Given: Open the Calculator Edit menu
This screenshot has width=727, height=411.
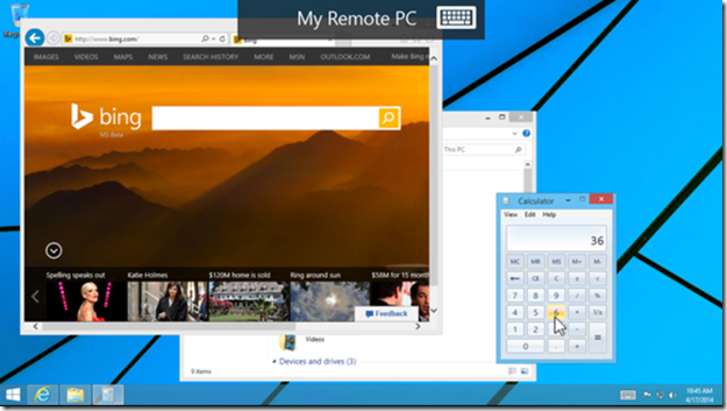Looking at the screenshot, I should coord(530,215).
